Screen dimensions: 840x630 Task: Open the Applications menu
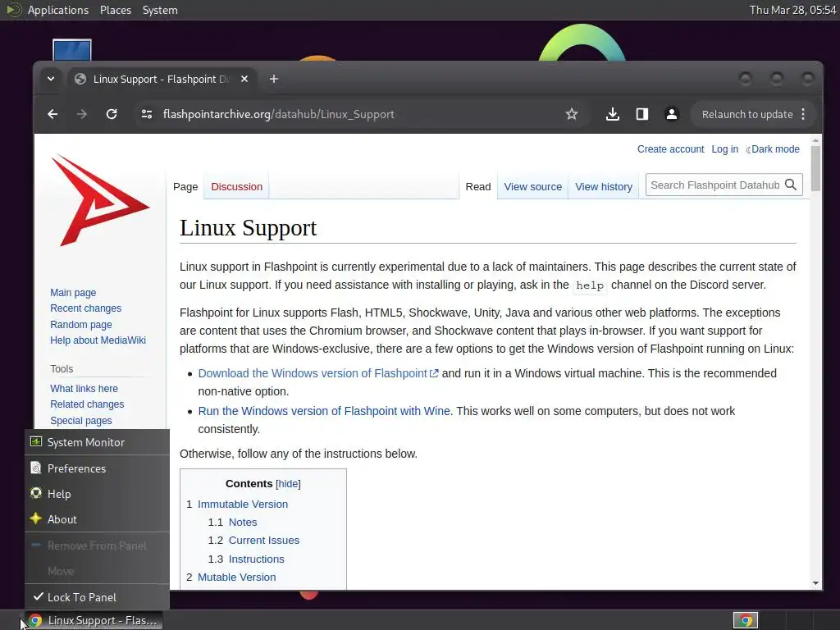pyautogui.click(x=58, y=10)
